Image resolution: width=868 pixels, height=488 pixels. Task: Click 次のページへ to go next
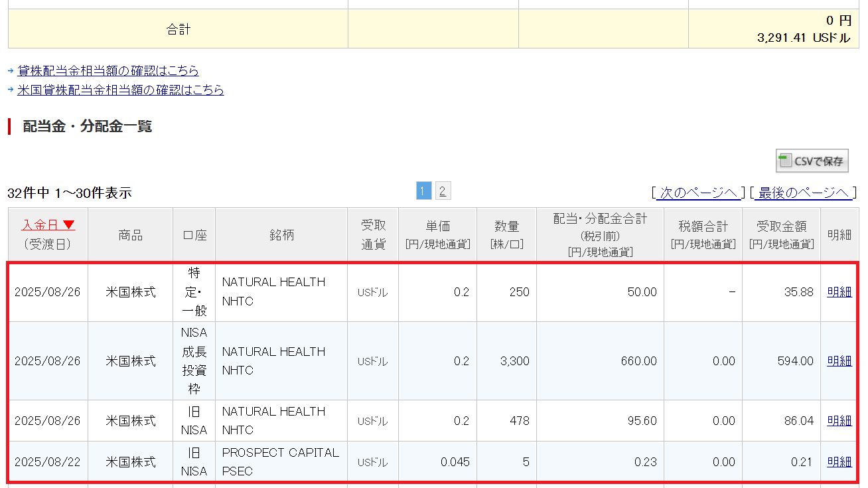tap(699, 193)
